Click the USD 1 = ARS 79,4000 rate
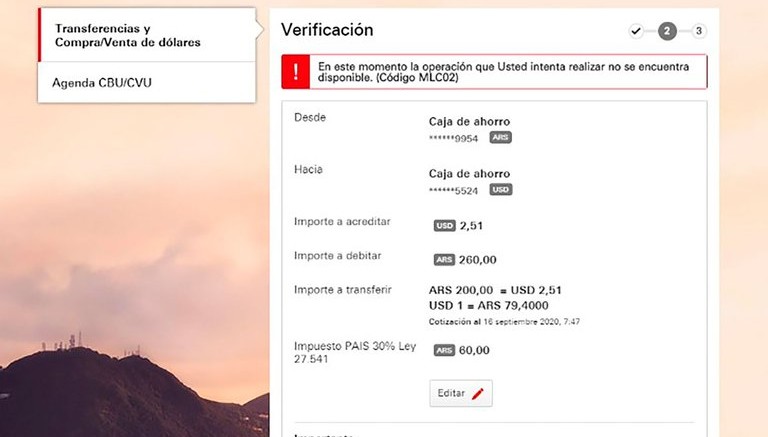The image size is (768, 437). click(x=488, y=305)
